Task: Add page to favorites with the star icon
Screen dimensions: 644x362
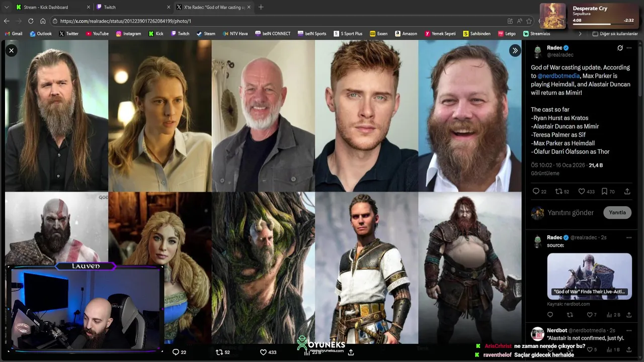Action: [529, 21]
